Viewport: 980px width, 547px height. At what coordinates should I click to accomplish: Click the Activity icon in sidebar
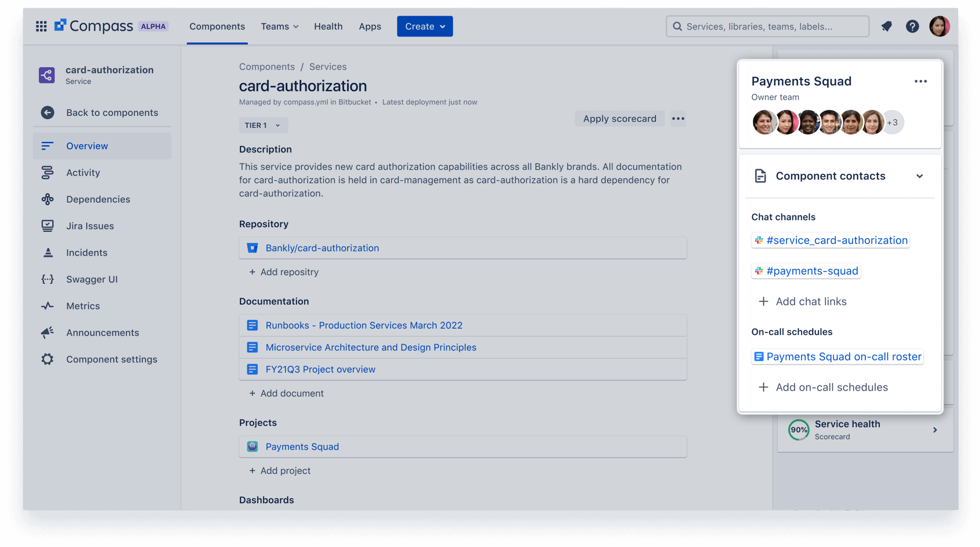(x=47, y=173)
